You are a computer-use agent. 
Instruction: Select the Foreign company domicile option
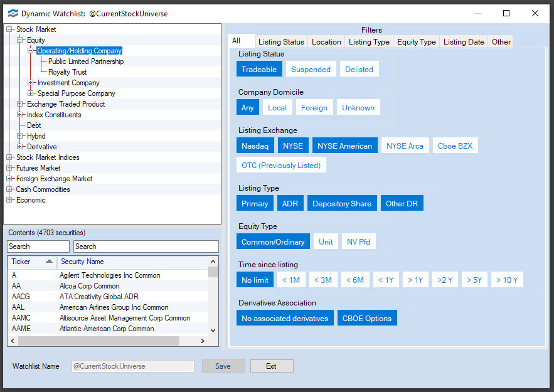tap(314, 107)
